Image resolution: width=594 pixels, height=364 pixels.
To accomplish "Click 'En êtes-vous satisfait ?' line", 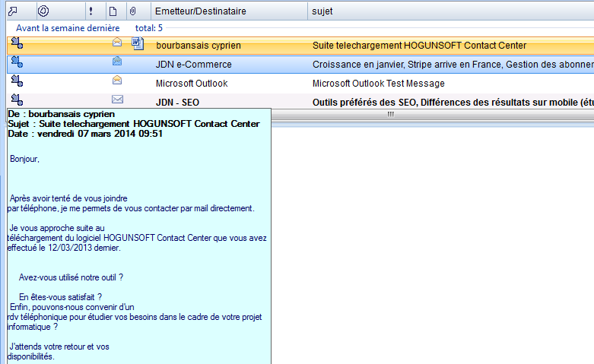I will (61, 297).
